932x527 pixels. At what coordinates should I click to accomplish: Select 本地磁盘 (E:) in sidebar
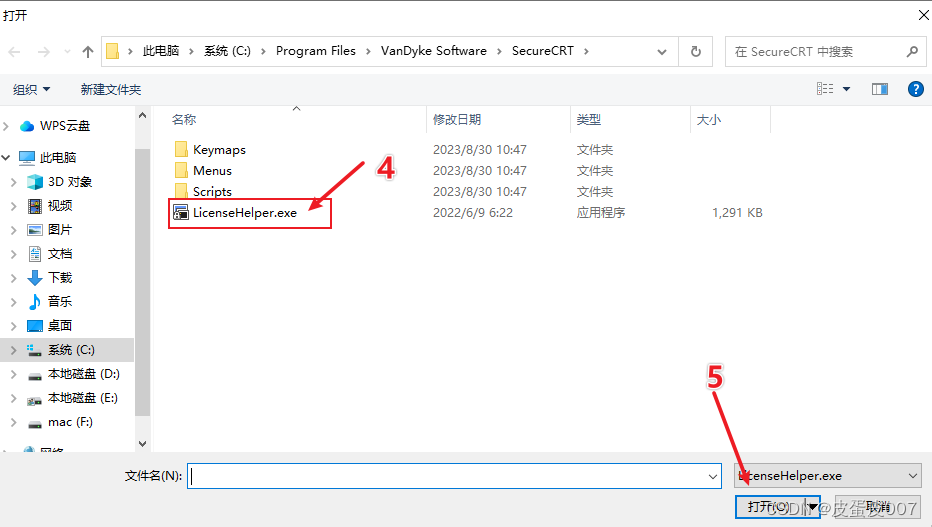pyautogui.click(x=83, y=397)
